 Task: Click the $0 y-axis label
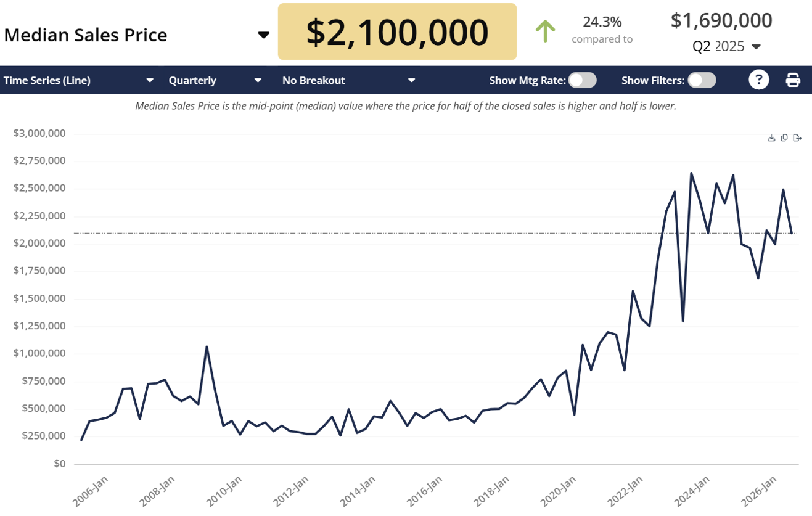(x=60, y=464)
